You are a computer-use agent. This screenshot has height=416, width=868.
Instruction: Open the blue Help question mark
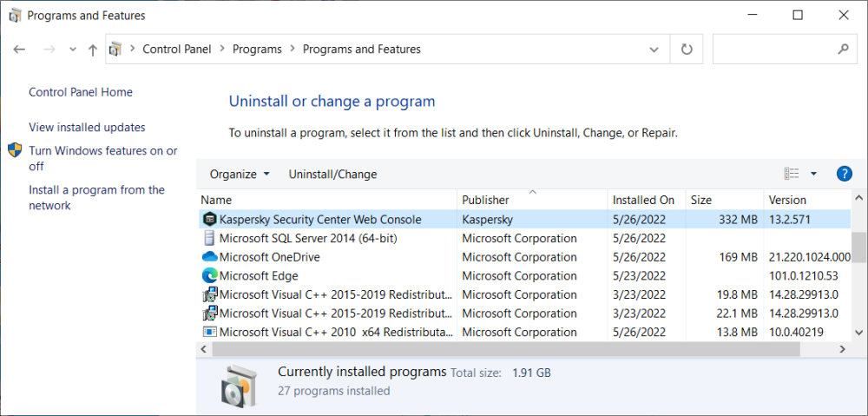pos(845,174)
